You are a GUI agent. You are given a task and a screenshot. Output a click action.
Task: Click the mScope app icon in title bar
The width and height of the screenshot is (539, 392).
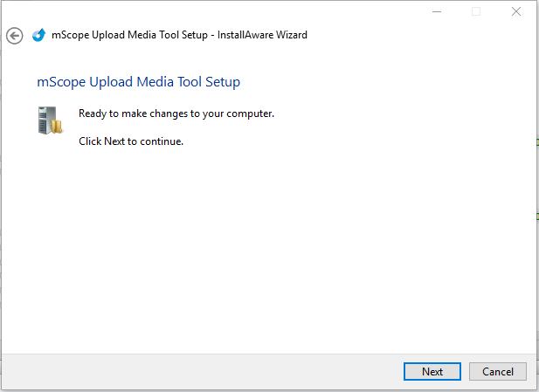(x=38, y=36)
